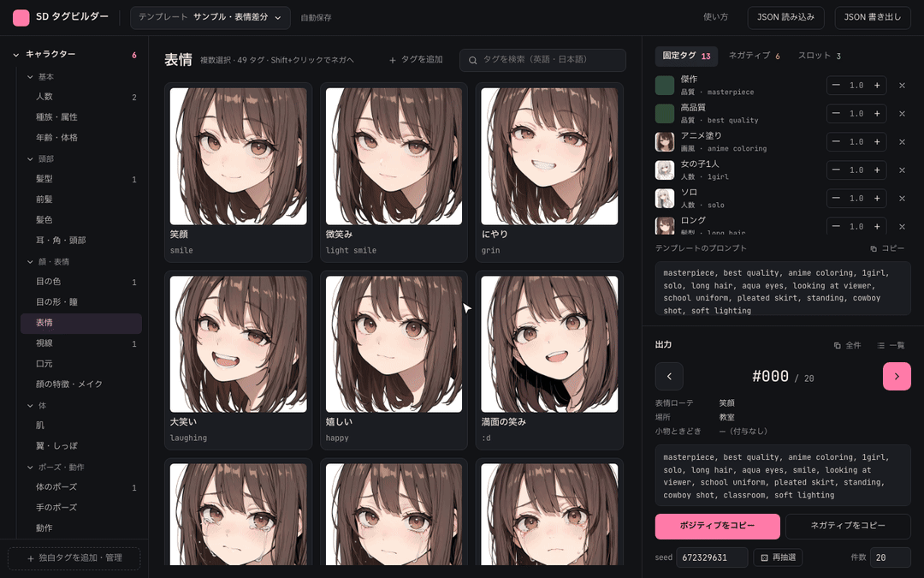Viewport: 924px width, 578px height.
Task: Remove the ロング long hair tag
Action: pos(902,226)
